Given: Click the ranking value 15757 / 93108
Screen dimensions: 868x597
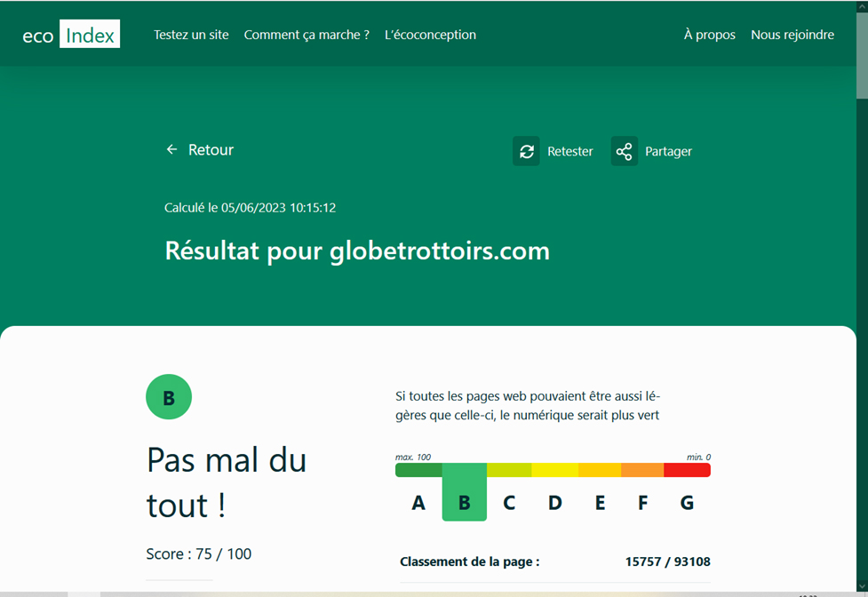Looking at the screenshot, I should click(x=667, y=561).
